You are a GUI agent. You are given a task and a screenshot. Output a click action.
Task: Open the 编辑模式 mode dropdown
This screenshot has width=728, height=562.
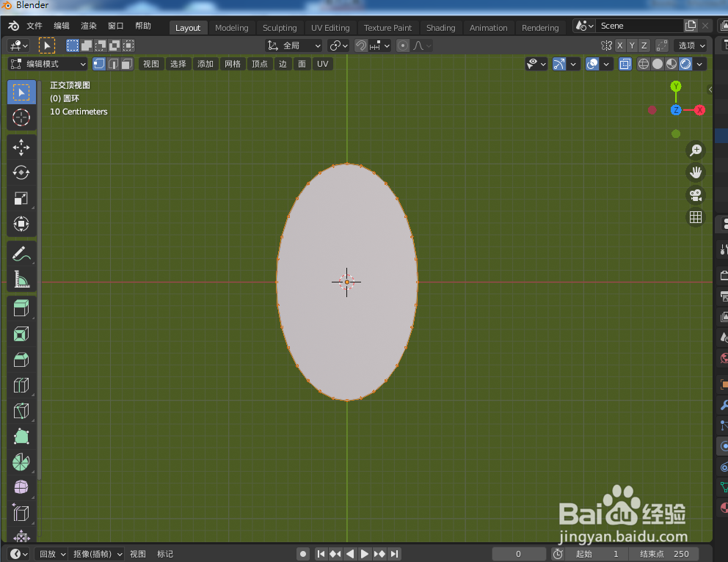47,64
